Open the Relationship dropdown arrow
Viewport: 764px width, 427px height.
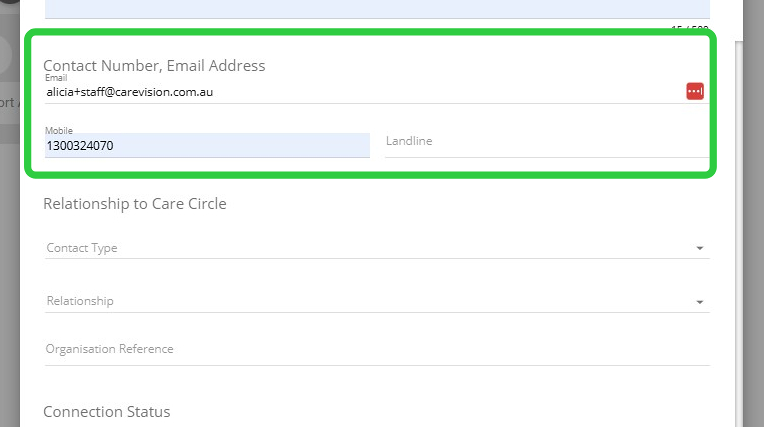click(x=699, y=301)
